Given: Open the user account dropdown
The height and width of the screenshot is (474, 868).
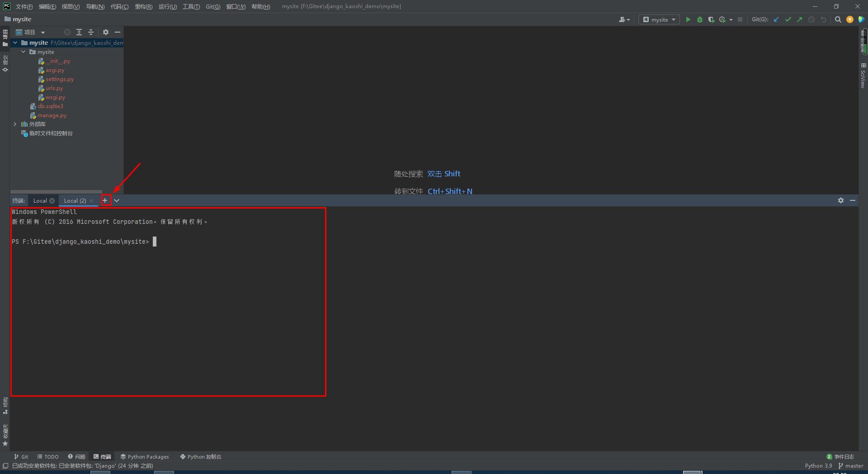Looking at the screenshot, I should [x=624, y=19].
